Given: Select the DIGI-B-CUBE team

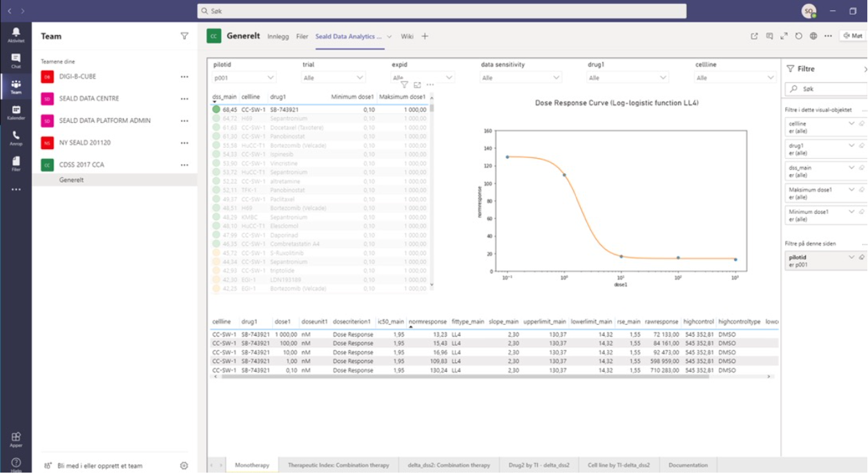Looking at the screenshot, I should coord(115,77).
